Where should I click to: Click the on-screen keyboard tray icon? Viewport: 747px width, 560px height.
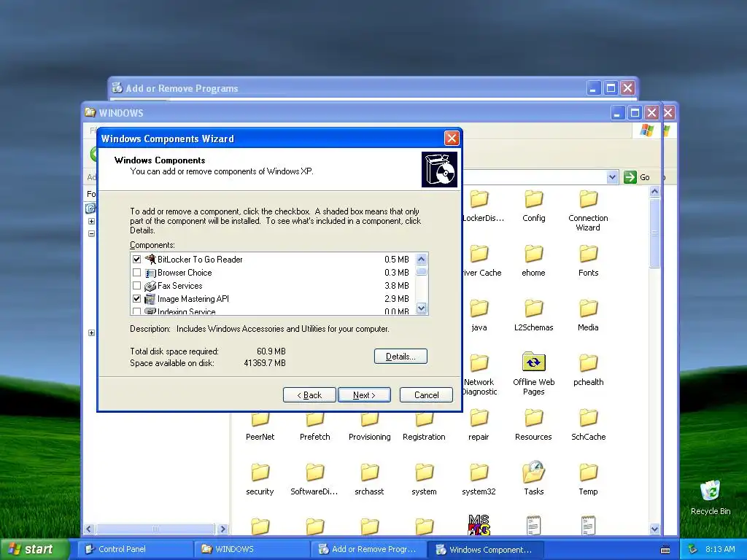tap(665, 550)
